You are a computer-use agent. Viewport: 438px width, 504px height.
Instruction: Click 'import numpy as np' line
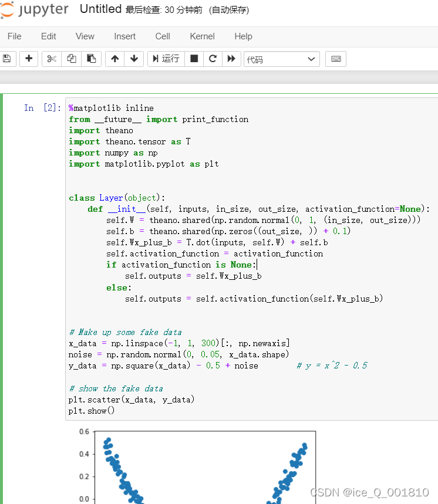click(113, 153)
